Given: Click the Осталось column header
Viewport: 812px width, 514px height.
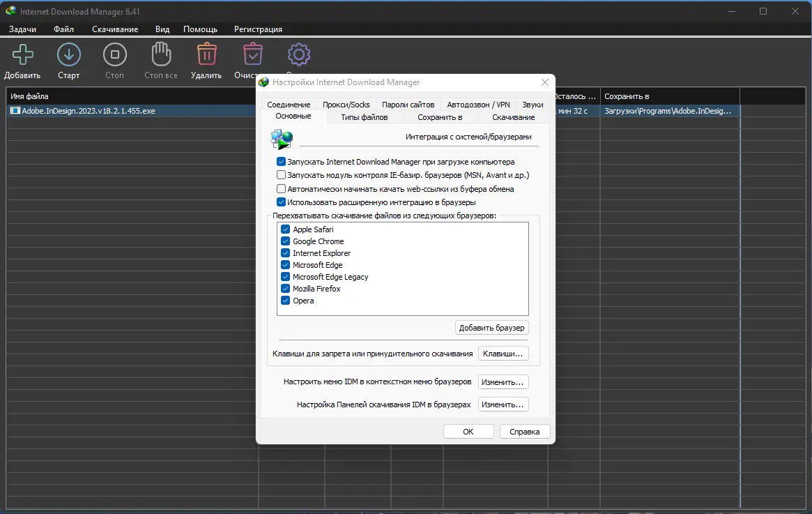Looking at the screenshot, I should click(x=577, y=96).
